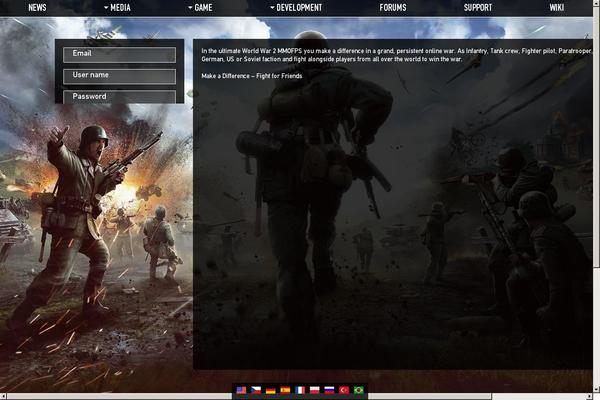Choose German language with the Germany flag
Screen dimensions: 600x400
point(271,390)
